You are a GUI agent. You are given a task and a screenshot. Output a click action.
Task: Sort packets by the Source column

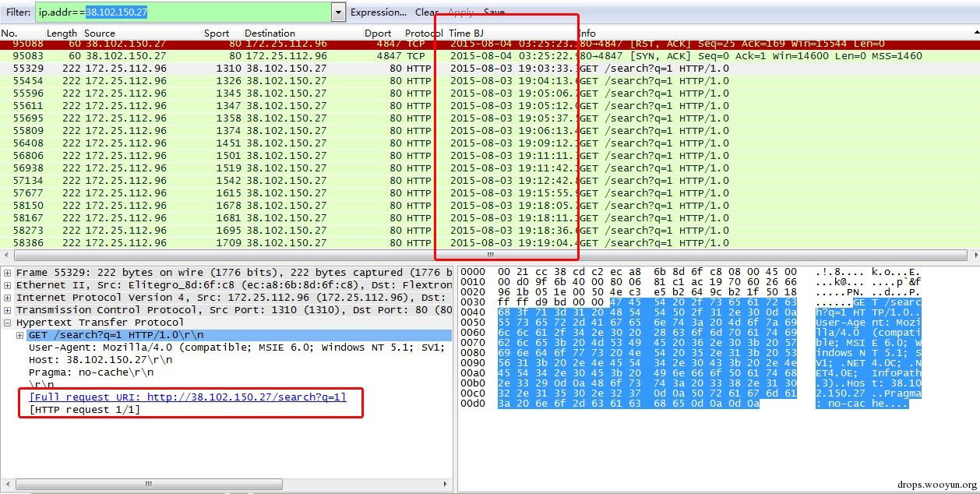pyautogui.click(x=100, y=34)
